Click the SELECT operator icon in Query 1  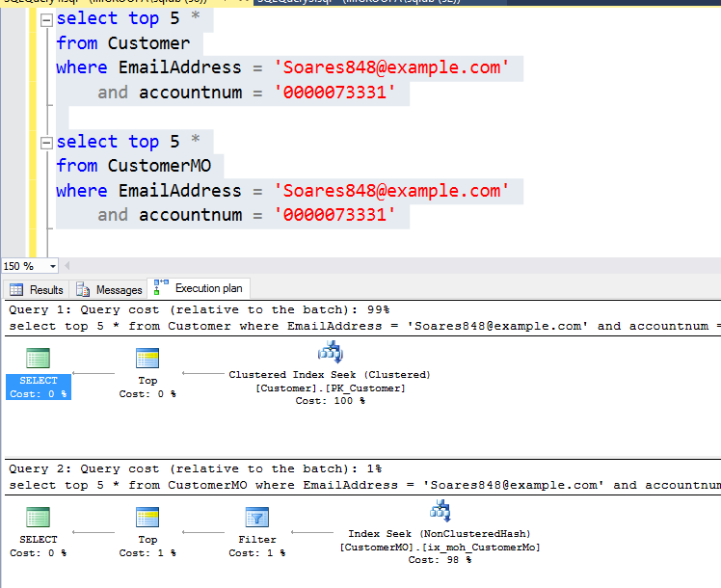click(39, 359)
